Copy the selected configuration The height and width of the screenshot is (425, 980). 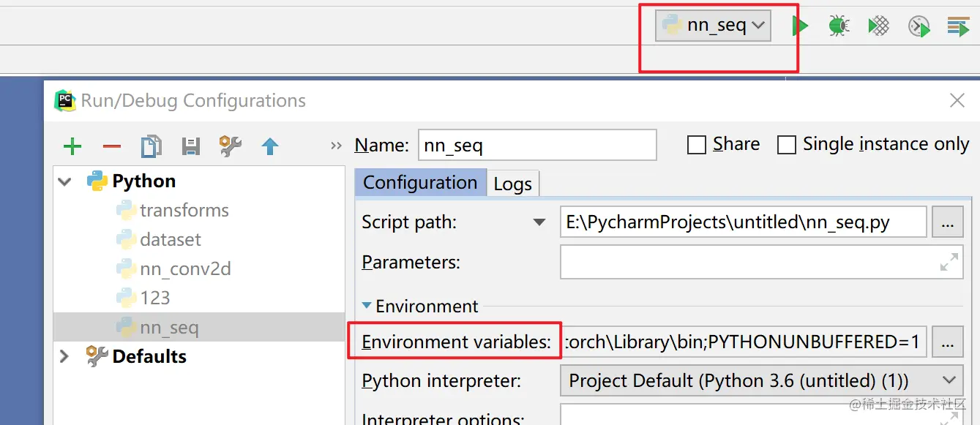click(x=151, y=146)
